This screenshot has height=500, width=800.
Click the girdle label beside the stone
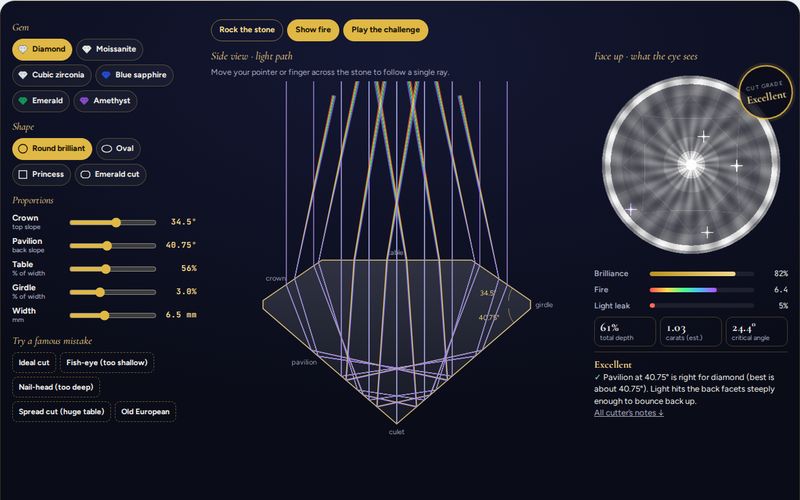coord(544,305)
